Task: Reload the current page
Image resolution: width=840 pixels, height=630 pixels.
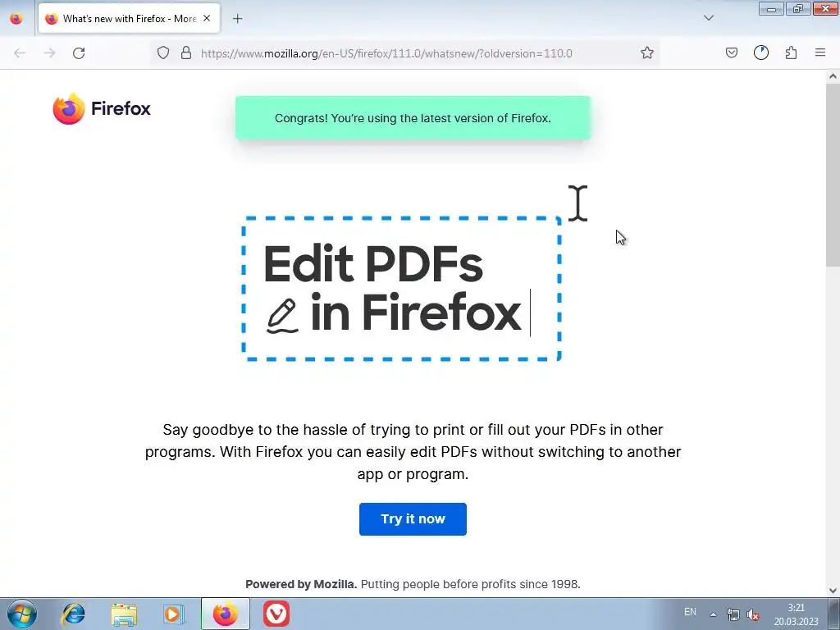Action: click(x=79, y=53)
